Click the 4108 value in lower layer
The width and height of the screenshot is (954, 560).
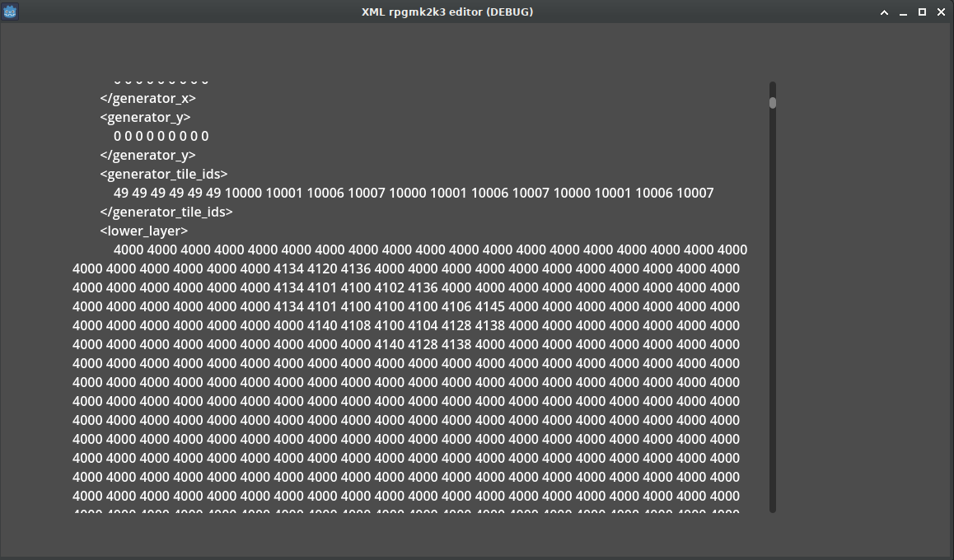tap(355, 325)
